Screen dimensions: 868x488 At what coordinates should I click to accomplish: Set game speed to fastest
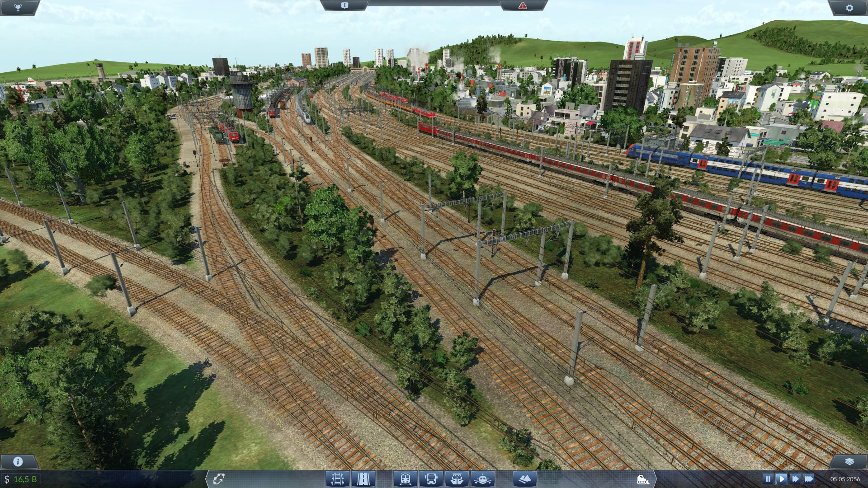(x=809, y=479)
